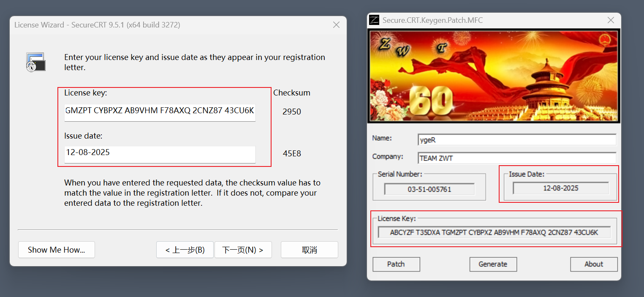Click the "Serial Number:" group label

point(400,174)
